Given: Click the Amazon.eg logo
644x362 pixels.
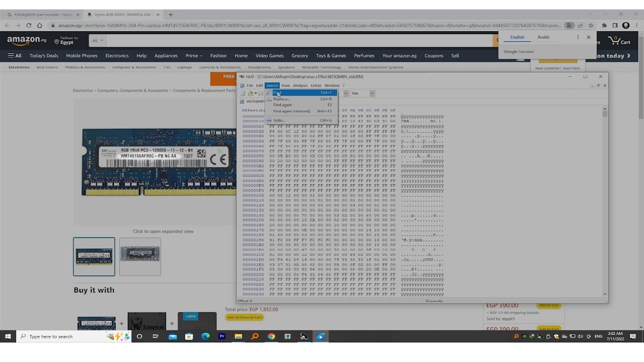Looking at the screenshot, I should point(27,40).
